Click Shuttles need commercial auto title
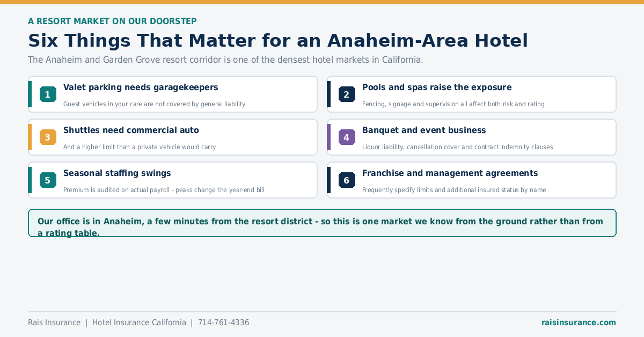 (x=131, y=130)
